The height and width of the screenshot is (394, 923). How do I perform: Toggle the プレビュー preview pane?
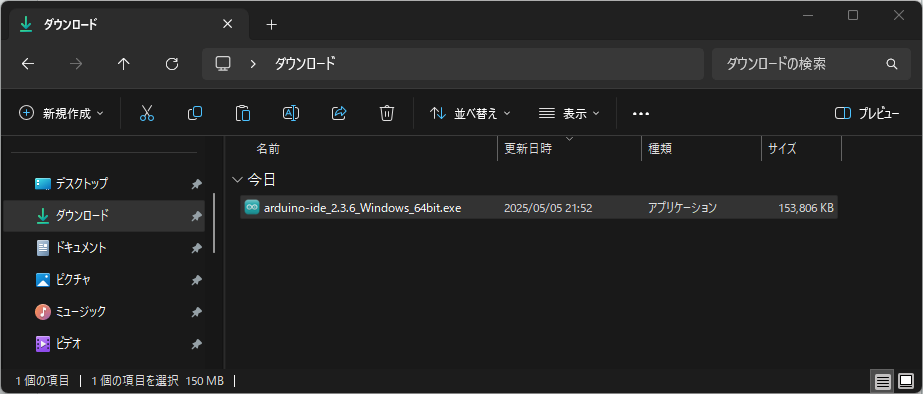(x=867, y=113)
